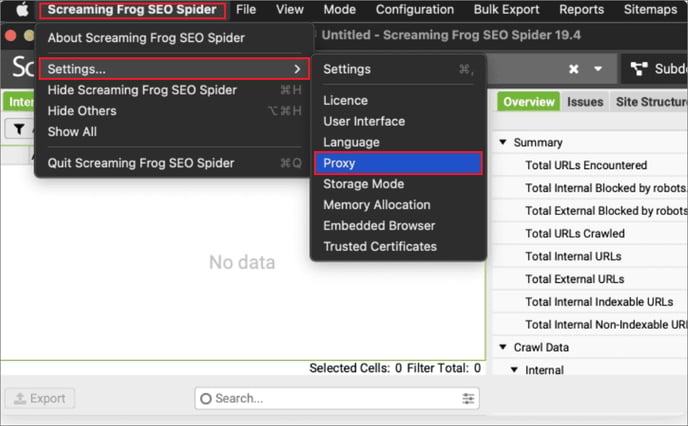Collapse the Summary section
Image resolution: width=688 pixels, height=426 pixels.
click(503, 143)
